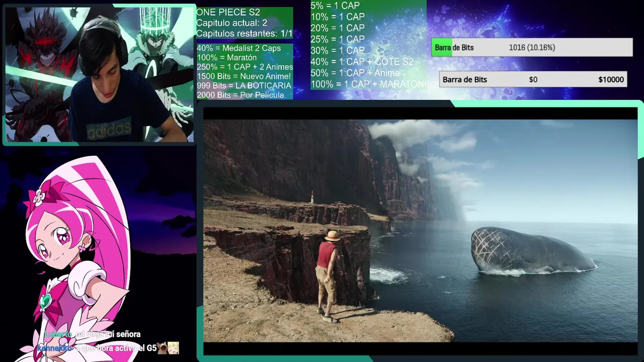Click the One Piece video frame

point(420,230)
